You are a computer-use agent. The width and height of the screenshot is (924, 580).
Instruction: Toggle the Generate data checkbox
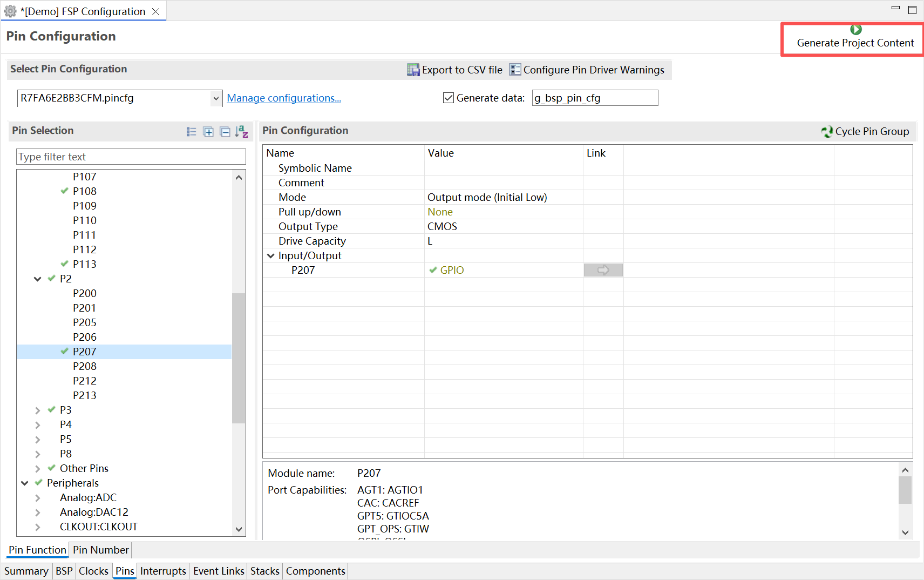[x=448, y=98]
